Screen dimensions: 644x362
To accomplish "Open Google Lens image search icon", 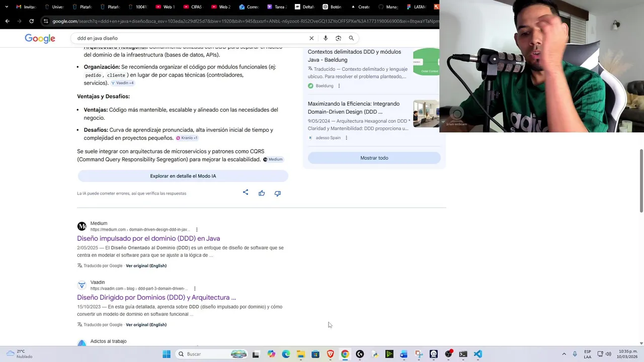I will (338, 38).
